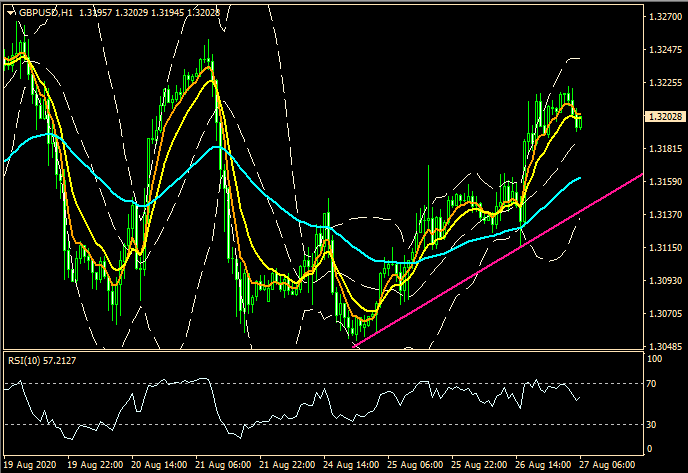The height and width of the screenshot is (473, 688).
Task: Click the RSI 30 level axis label
Action: [651, 424]
